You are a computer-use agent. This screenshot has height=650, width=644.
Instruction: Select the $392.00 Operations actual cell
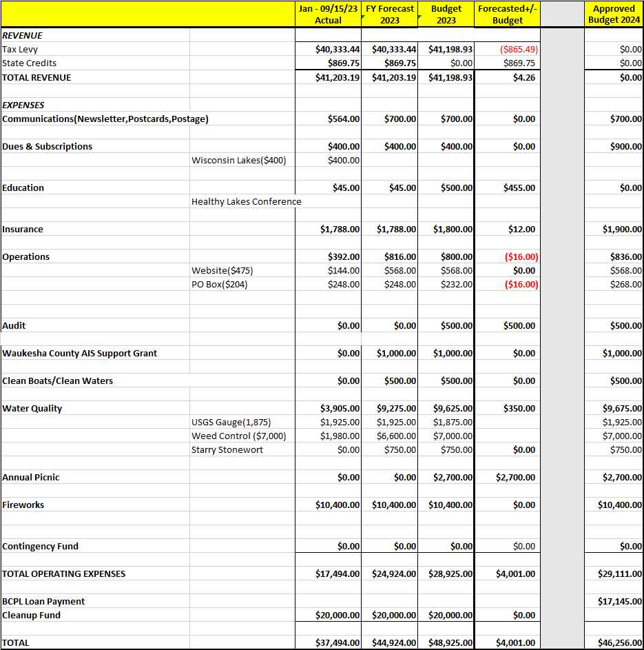pos(344,257)
